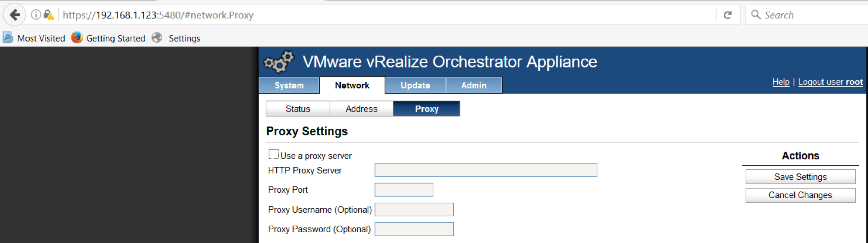Image resolution: width=868 pixels, height=243 pixels.
Task: Open the Help link
Action: pos(781,82)
